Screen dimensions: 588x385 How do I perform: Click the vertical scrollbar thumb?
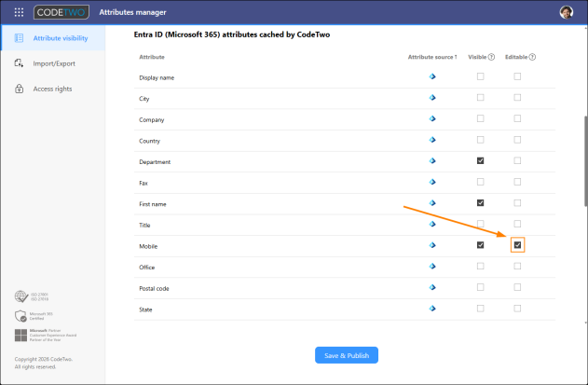(585, 161)
